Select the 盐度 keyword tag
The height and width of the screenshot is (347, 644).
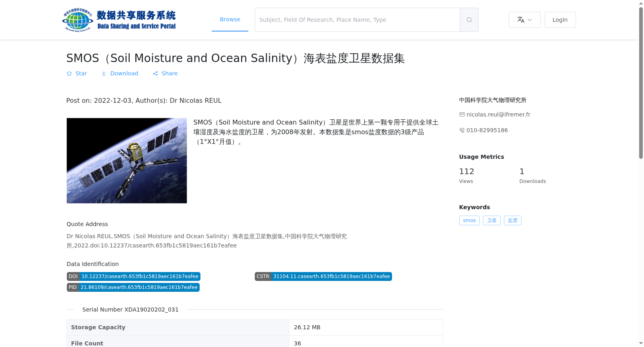click(x=513, y=220)
